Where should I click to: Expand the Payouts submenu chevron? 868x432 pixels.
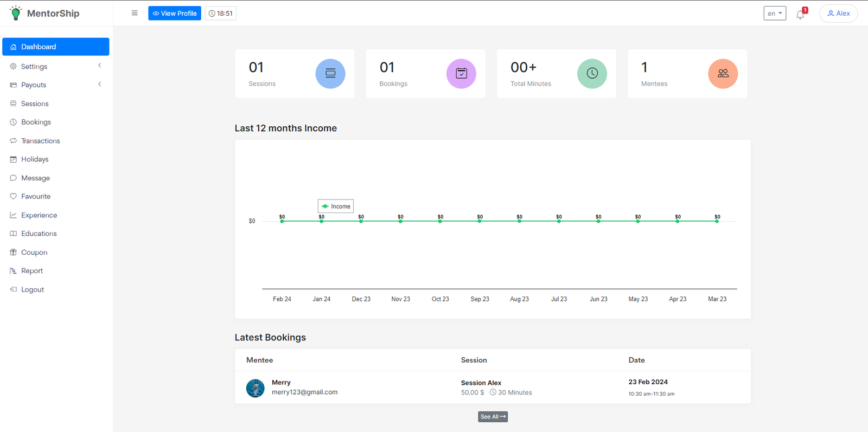coord(100,85)
